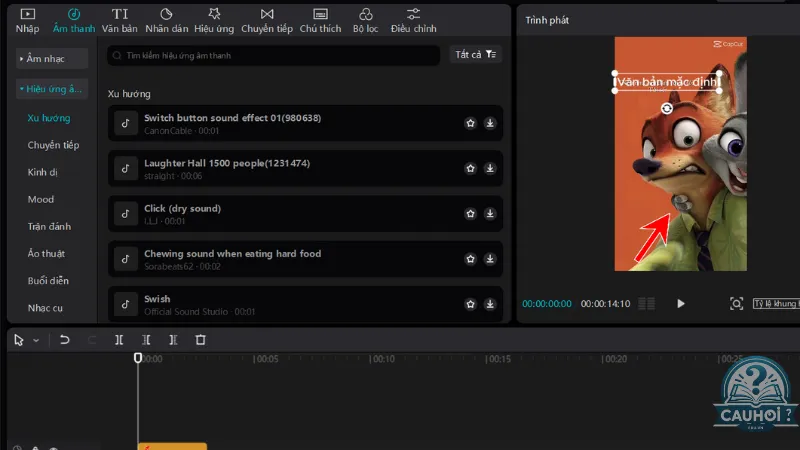The height and width of the screenshot is (450, 800).
Task: Collapse the Hiệu ứng âm thanh category
Action: [x=52, y=89]
